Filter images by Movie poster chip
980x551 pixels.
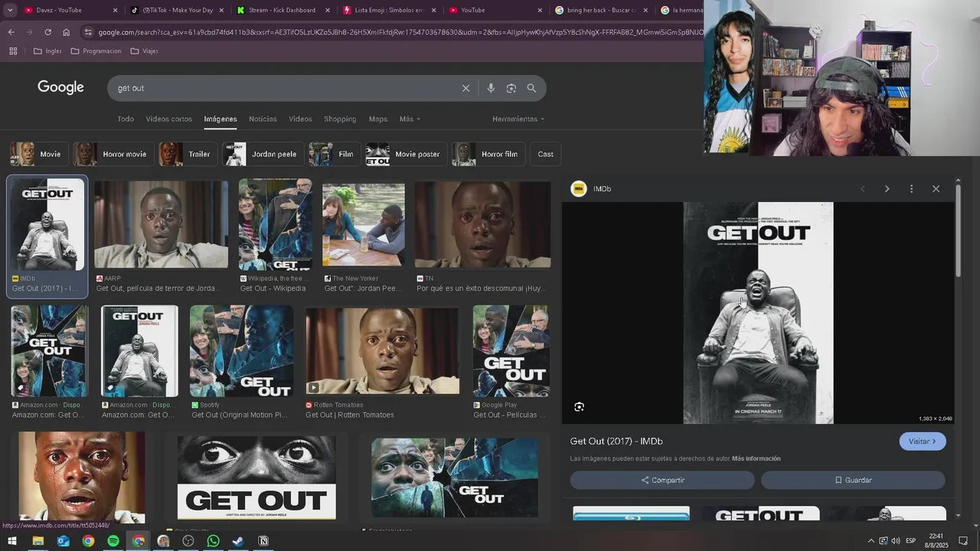click(406, 155)
